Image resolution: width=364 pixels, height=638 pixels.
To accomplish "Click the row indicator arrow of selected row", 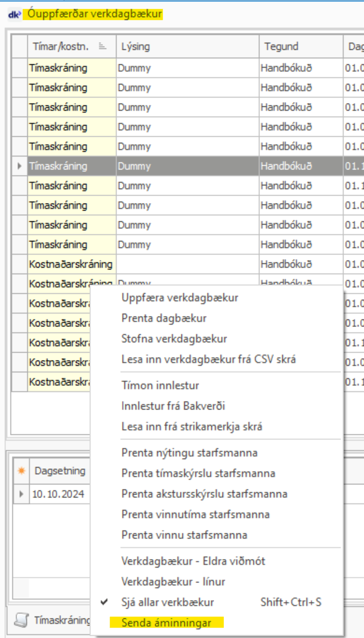I will click(20, 166).
